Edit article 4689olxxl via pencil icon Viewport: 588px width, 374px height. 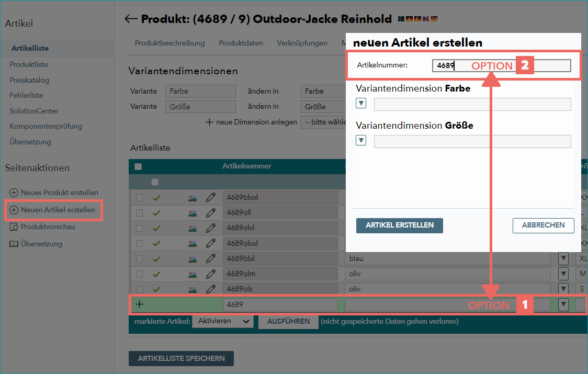click(211, 243)
